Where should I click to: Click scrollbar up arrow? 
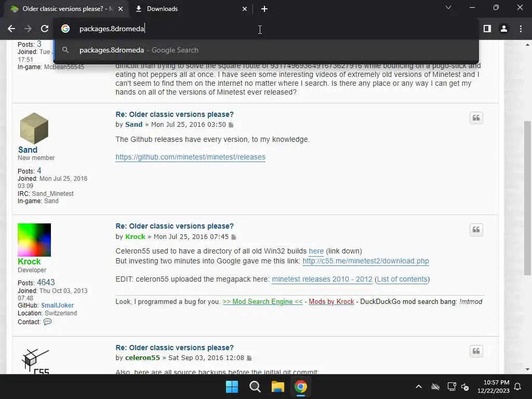527,45
